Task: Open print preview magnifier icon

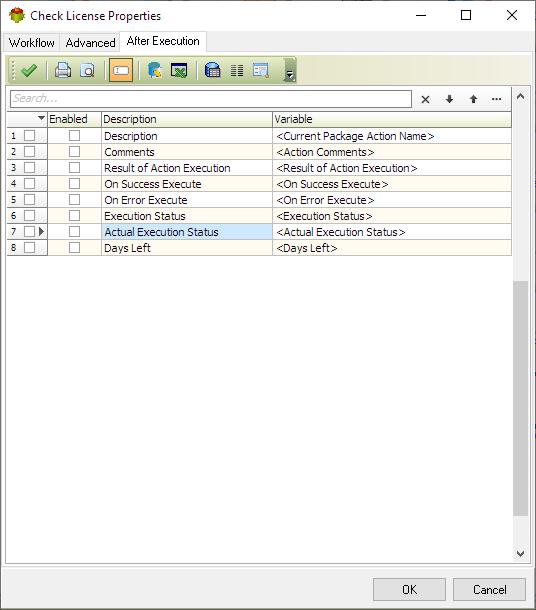Action: [87, 70]
